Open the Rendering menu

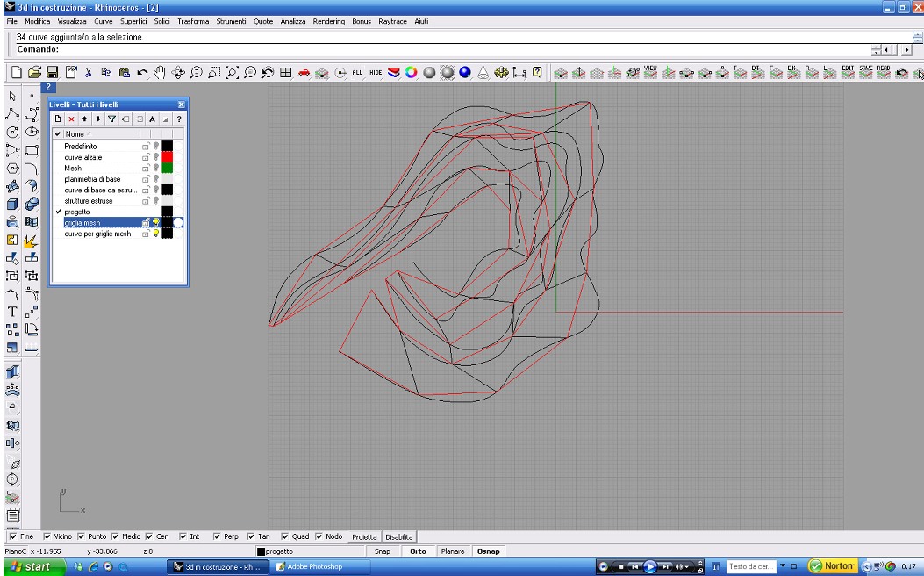[x=329, y=20]
